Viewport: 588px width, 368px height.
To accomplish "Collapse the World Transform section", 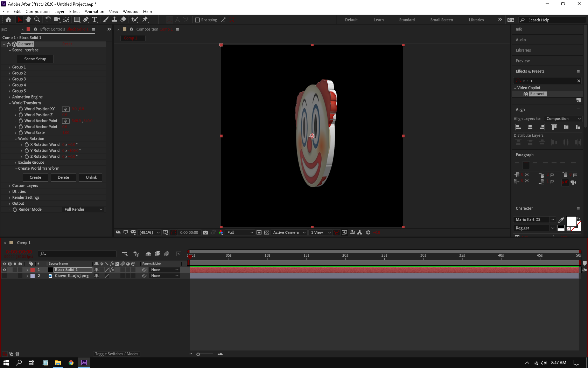I will pos(10,103).
